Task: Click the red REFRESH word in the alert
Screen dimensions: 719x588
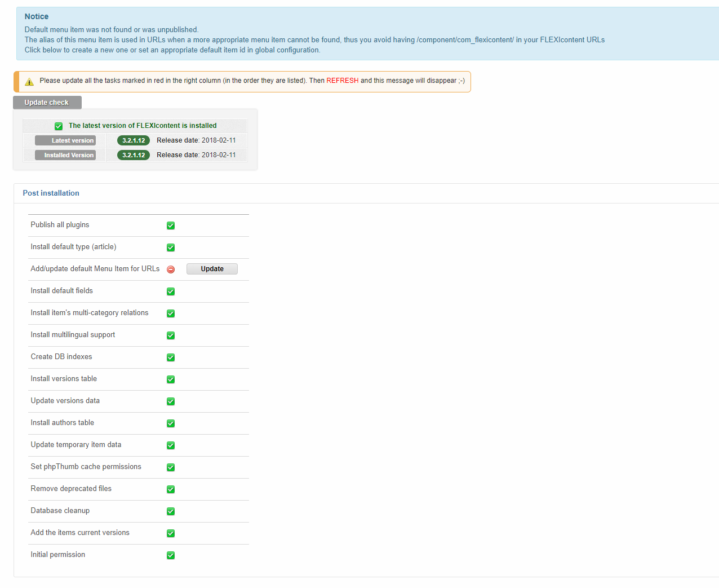Action: (343, 81)
